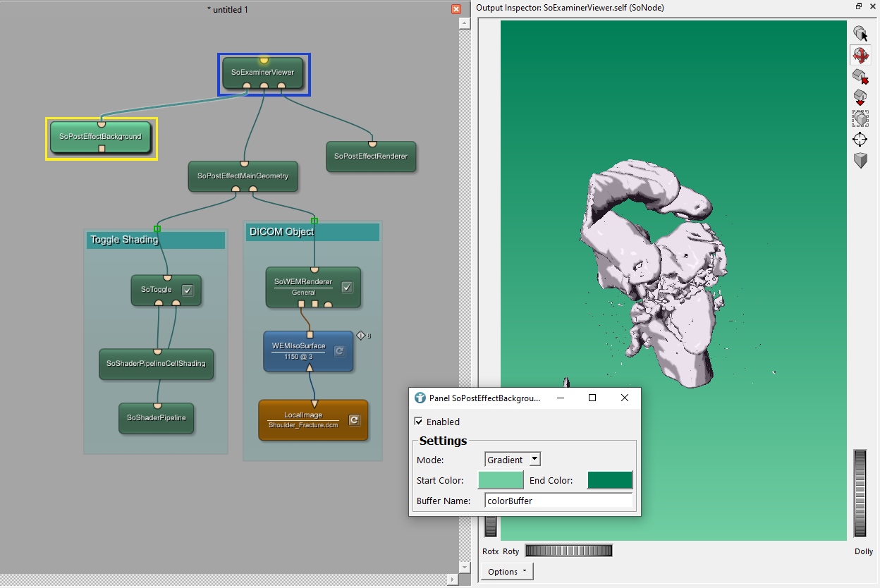880x588 pixels.
Task: Select the SoPostEffectRenderer node
Action: tap(371, 156)
